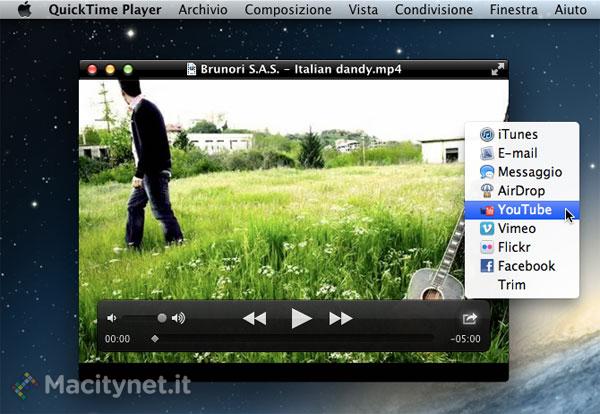The image size is (600, 414).
Task: Click the elapsed time 00:00
Action: pos(117,339)
